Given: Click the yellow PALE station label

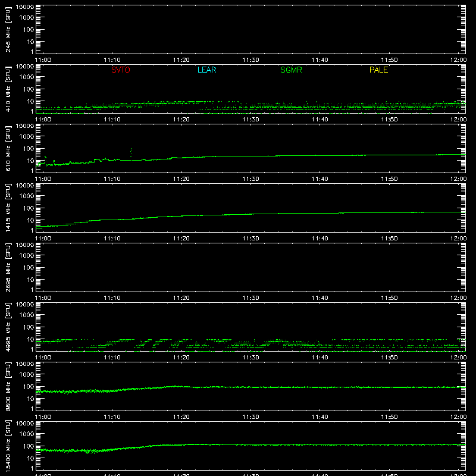Looking at the screenshot, I should tap(378, 70).
